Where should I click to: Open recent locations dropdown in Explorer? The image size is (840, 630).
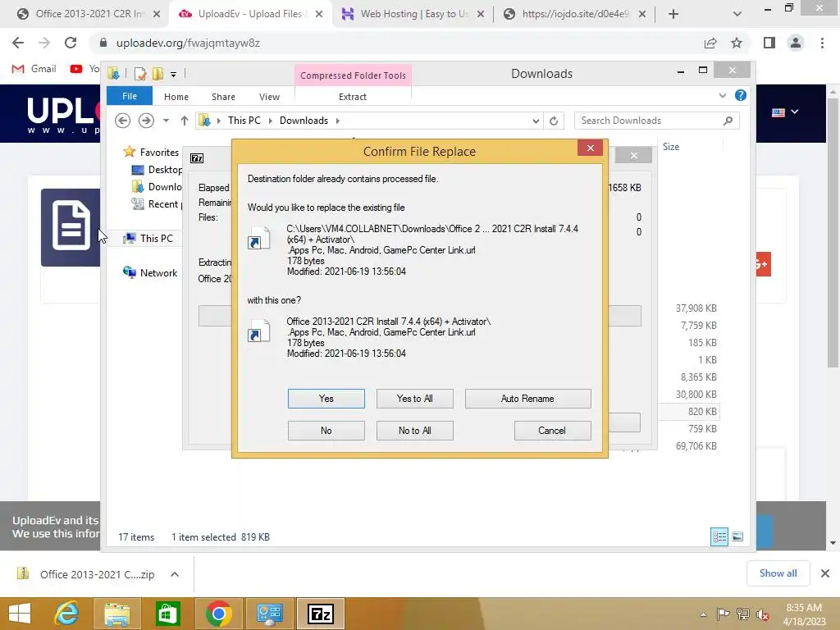click(x=166, y=121)
